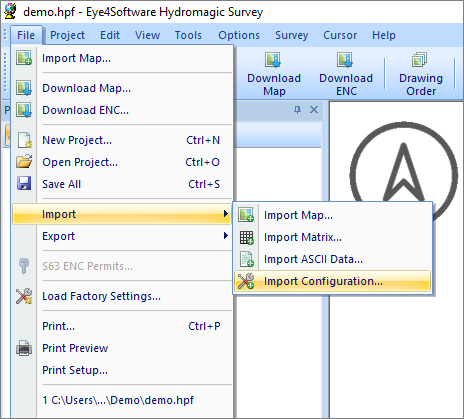Select New Project... menu entry
This screenshot has width=464, height=419.
pos(122,140)
